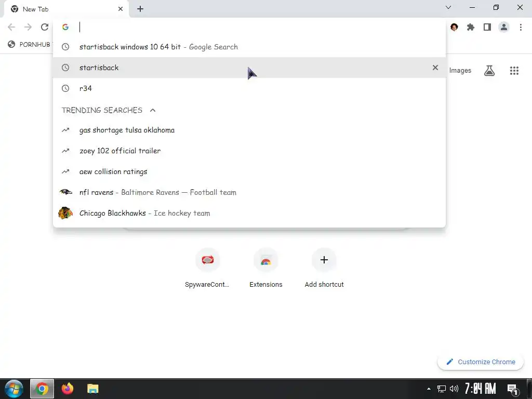Toggle the side panel icon

tap(487, 27)
